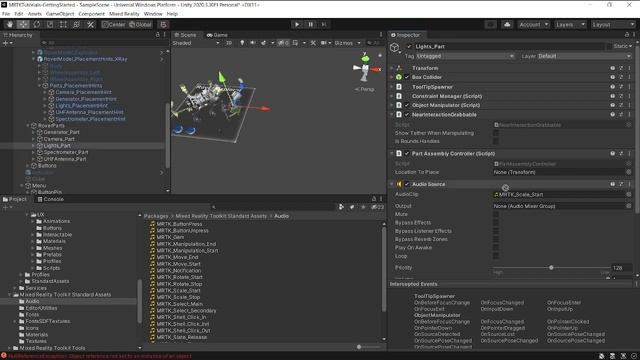Toggle 2D view in Scene toolbar

(x=229, y=43)
